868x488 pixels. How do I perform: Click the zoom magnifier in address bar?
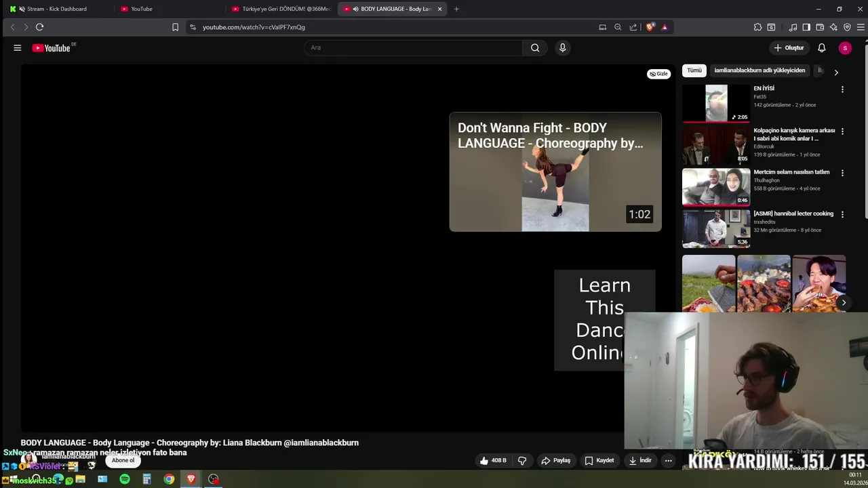click(618, 27)
